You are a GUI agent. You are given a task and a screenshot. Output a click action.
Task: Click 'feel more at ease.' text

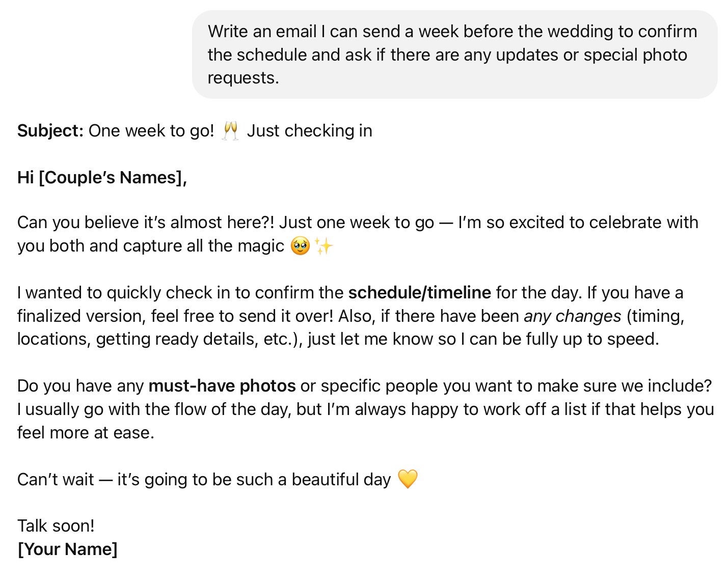click(x=86, y=433)
